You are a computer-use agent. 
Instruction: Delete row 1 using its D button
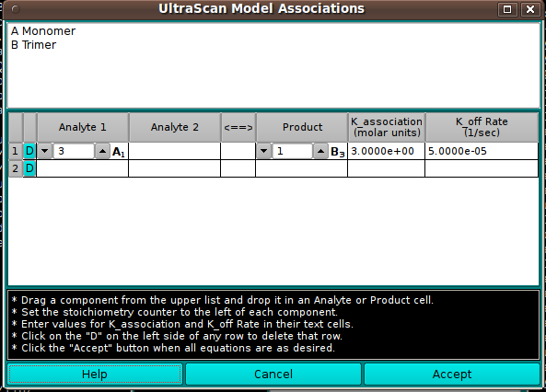29,151
